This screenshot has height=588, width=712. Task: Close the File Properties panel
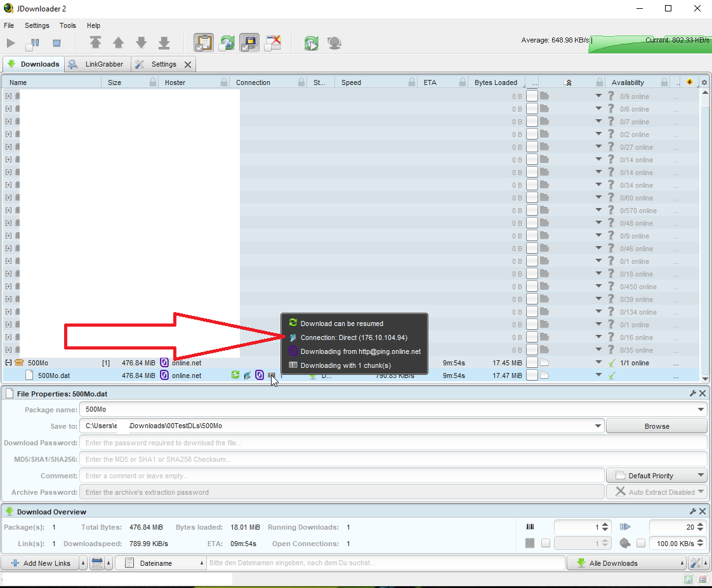point(702,393)
